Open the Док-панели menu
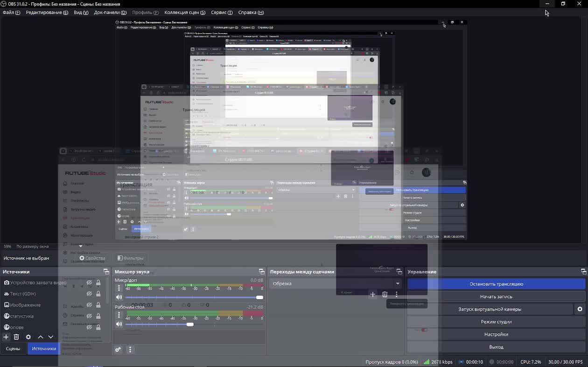This screenshot has height=367, width=588. (x=110, y=12)
